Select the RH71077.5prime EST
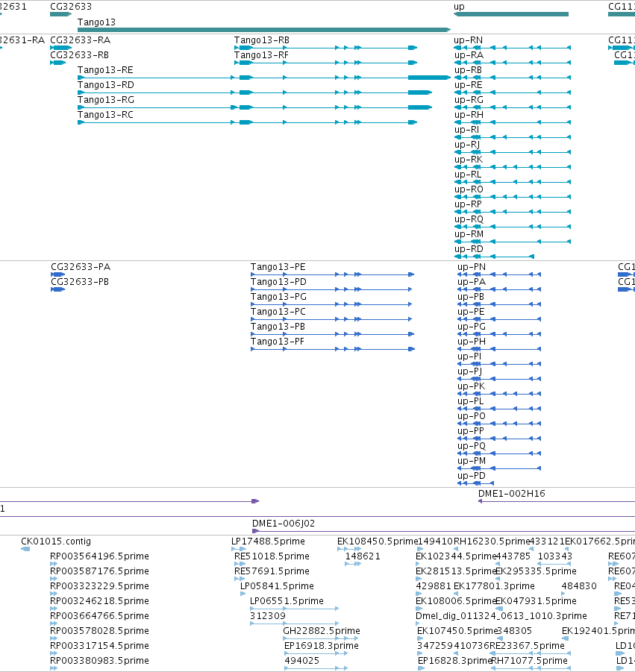This screenshot has height=672, width=635. [x=529, y=660]
